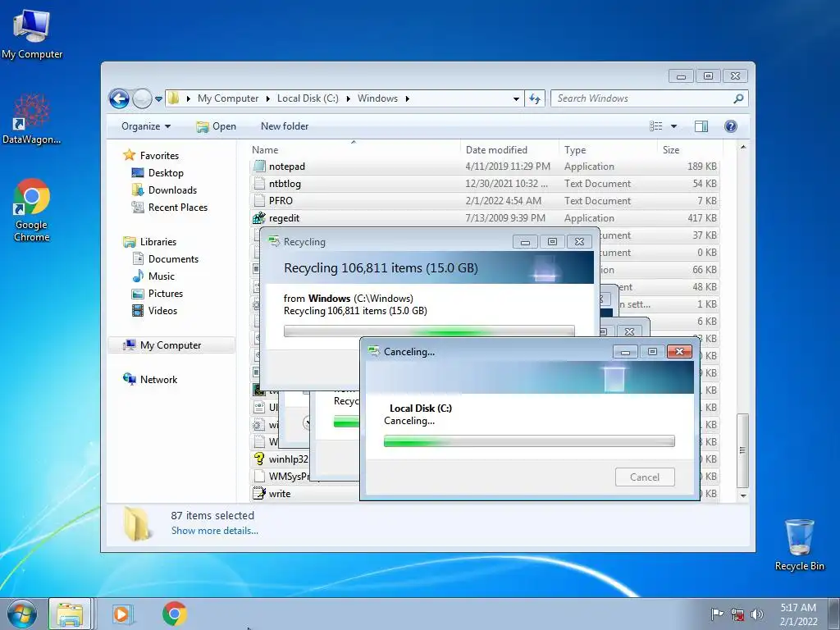The height and width of the screenshot is (630, 840).
Task: Click the change view icon
Action: [656, 126]
